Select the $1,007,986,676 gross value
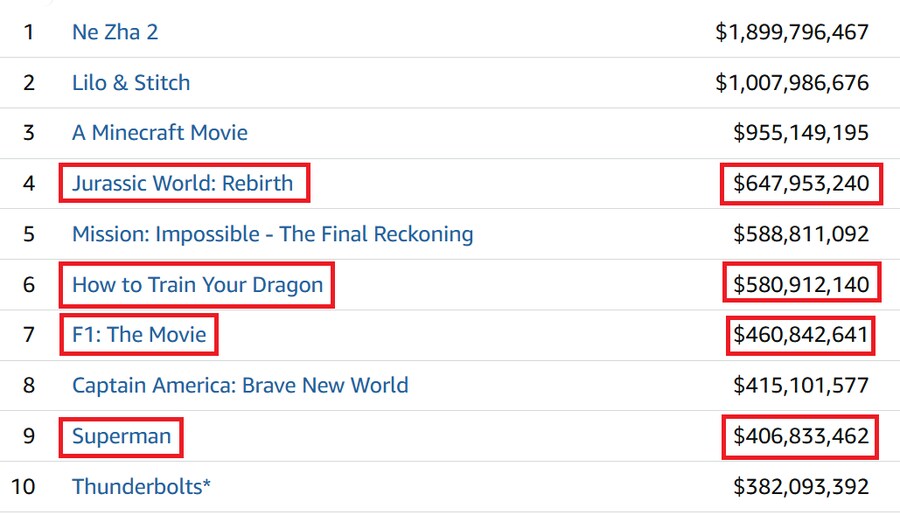The height and width of the screenshot is (515, 900). coord(792,83)
